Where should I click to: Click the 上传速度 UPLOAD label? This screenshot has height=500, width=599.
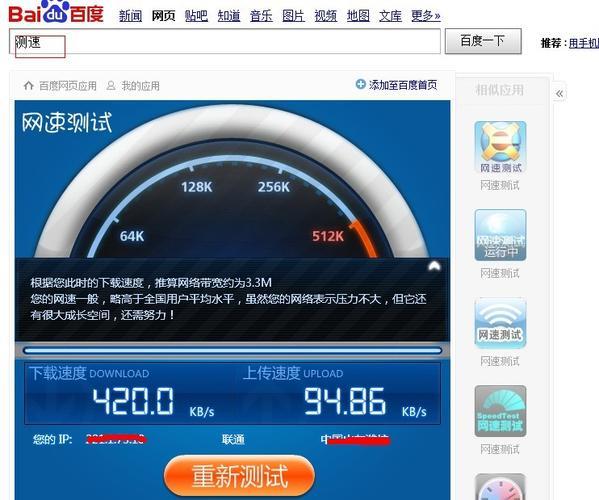(x=293, y=373)
